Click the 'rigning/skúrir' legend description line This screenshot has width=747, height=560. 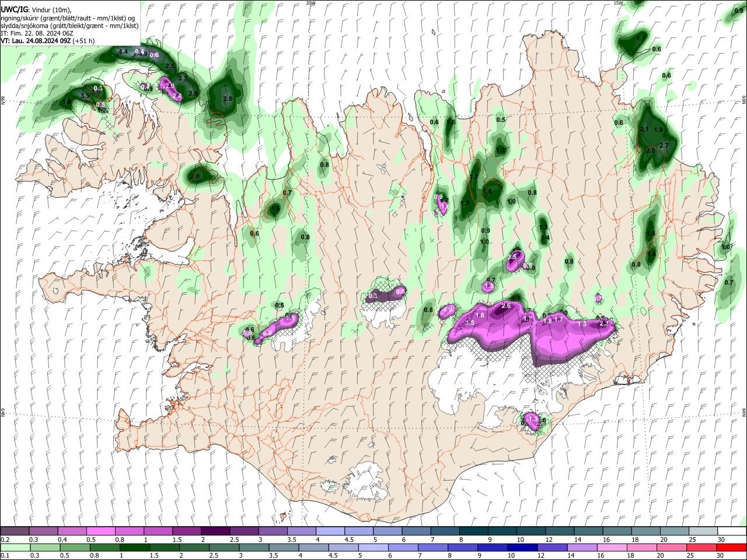[68, 18]
